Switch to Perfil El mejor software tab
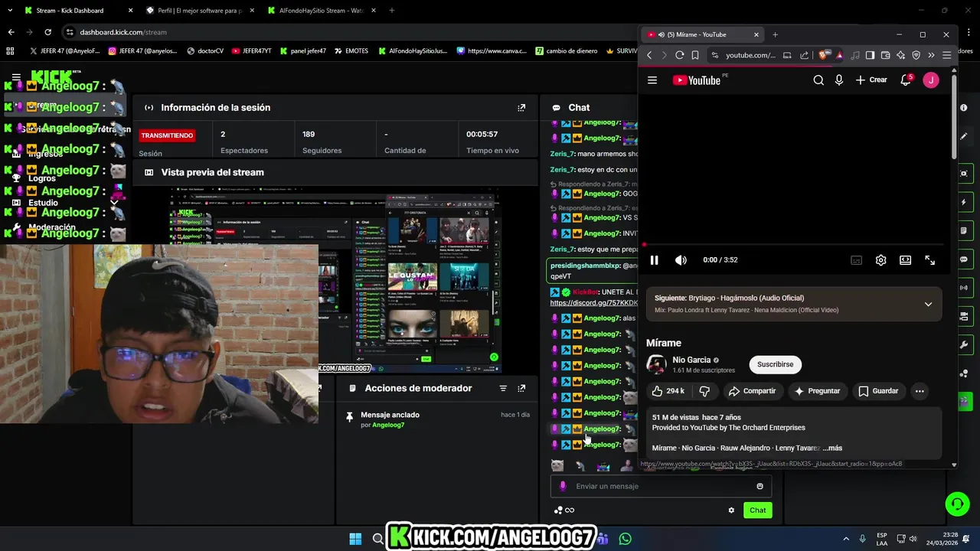This screenshot has width=980, height=551. pyautogui.click(x=199, y=11)
